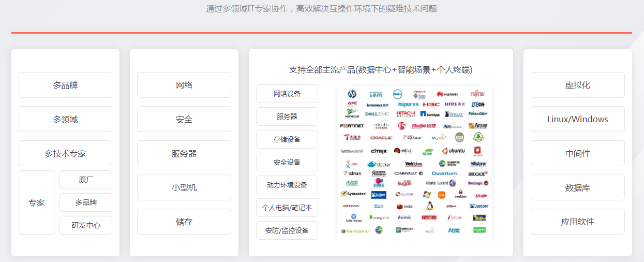Image resolution: width=644 pixels, height=262 pixels.
Task: Click the ZTE logo
Action: 477,105
